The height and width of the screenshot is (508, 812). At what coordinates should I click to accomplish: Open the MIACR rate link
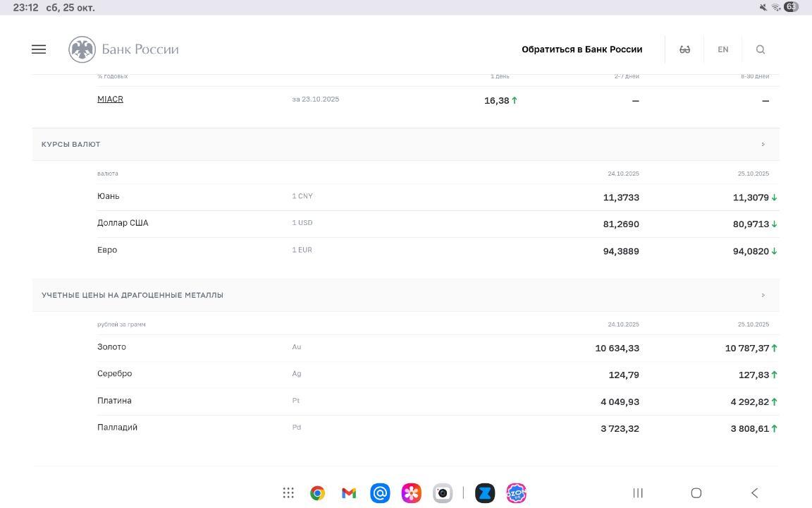(x=110, y=99)
